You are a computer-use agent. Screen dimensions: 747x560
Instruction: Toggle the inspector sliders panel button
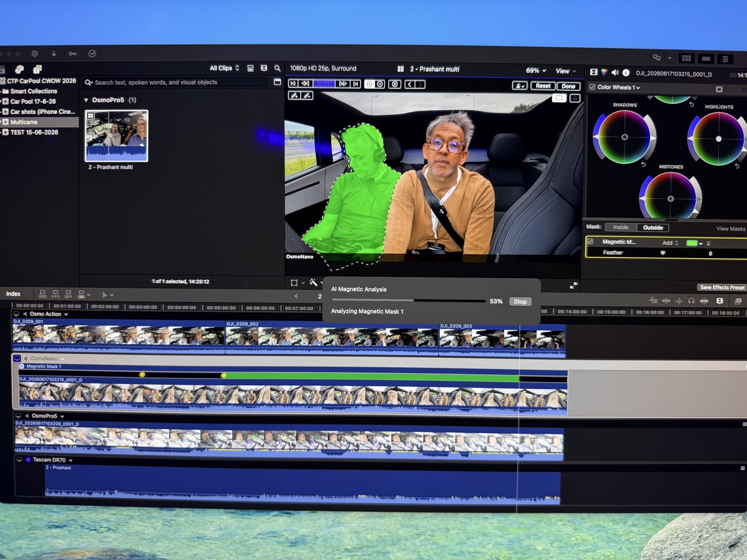click(x=725, y=58)
